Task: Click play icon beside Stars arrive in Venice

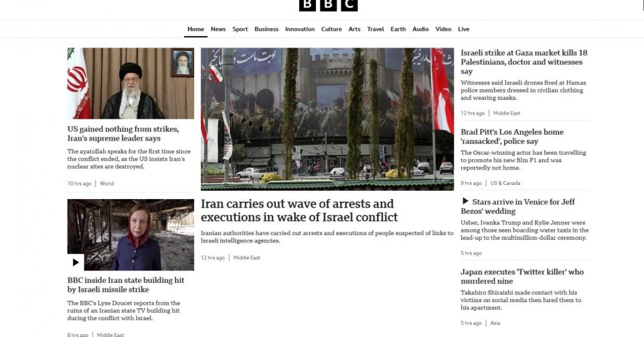Action: tap(465, 201)
